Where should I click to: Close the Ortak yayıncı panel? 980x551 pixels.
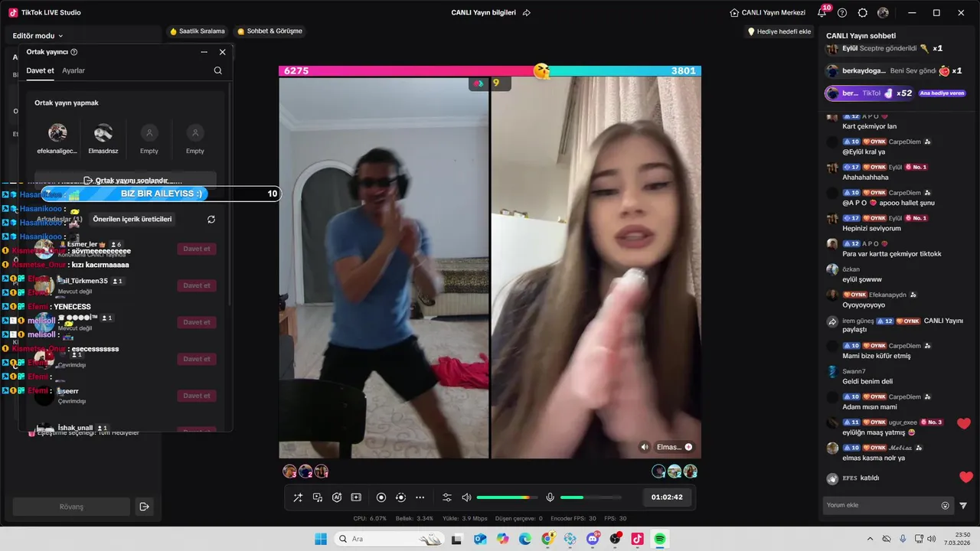[x=223, y=52]
